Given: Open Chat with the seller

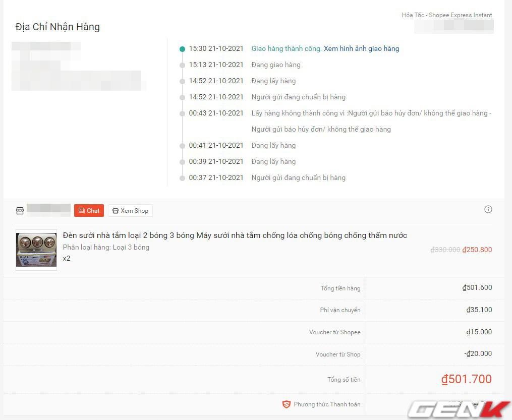Looking at the screenshot, I should (89, 211).
